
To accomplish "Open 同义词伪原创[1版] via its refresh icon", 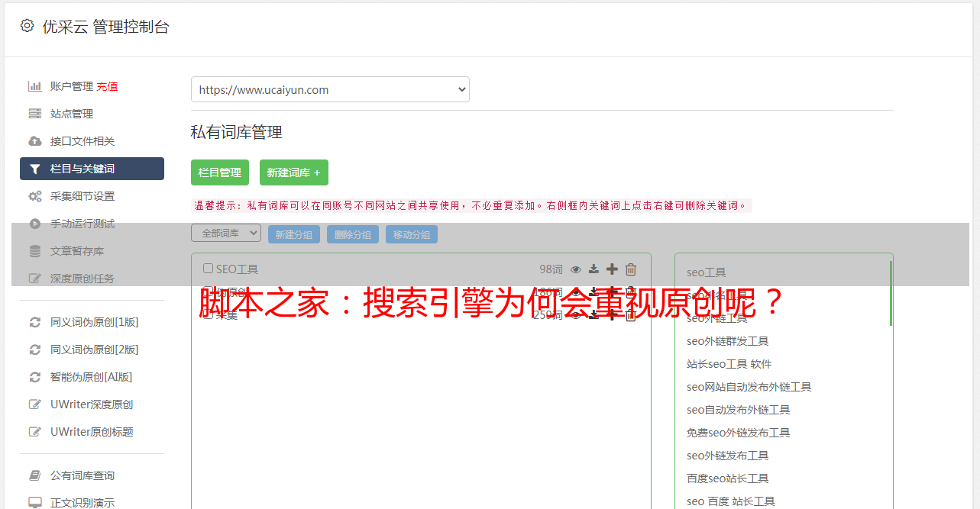I will [x=34, y=322].
